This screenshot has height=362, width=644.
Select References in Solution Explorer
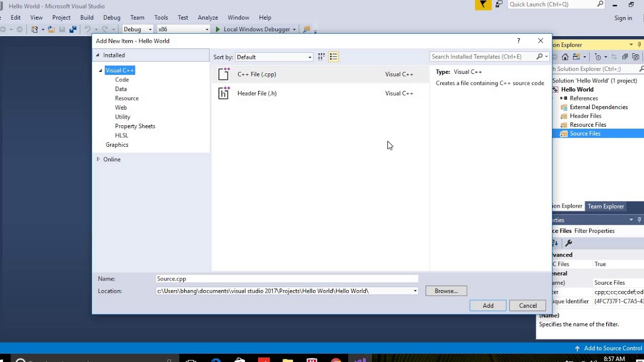[584, 99]
